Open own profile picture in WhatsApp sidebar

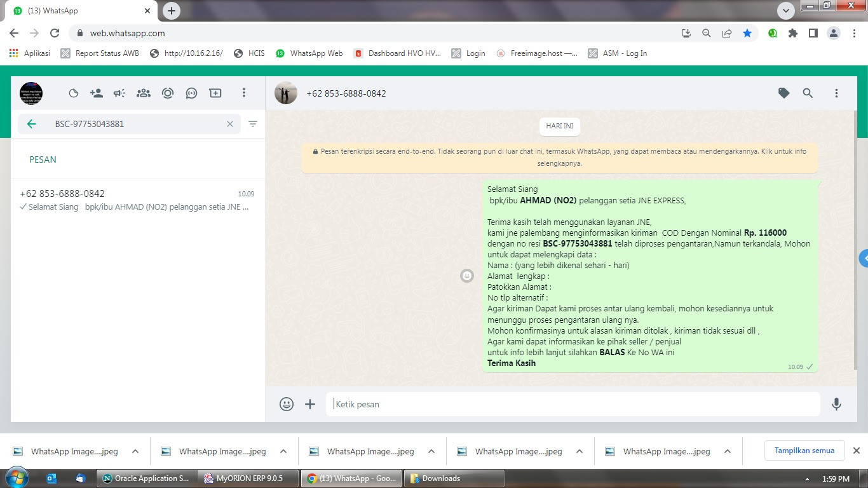(31, 93)
